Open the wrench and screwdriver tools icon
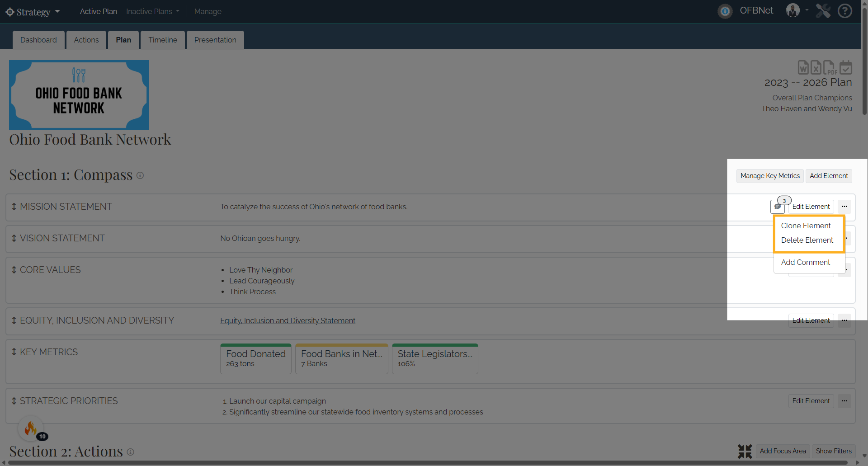Screen dimensions: 868x466 click(823, 11)
